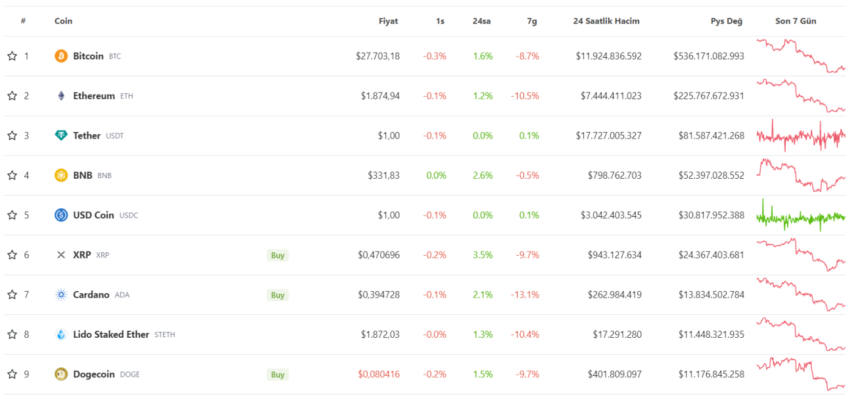Toggle favorite star for Tether
Image resolution: width=868 pixels, height=395 pixels.
click(12, 136)
